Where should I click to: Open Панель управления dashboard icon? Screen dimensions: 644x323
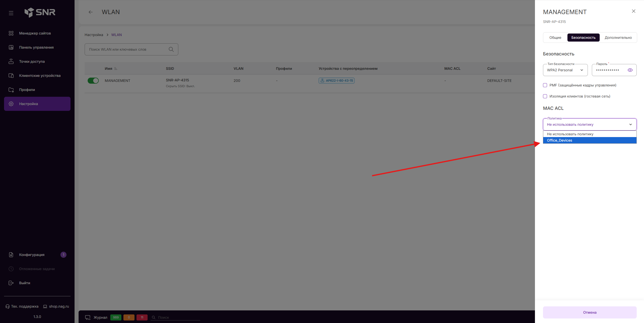(11, 47)
